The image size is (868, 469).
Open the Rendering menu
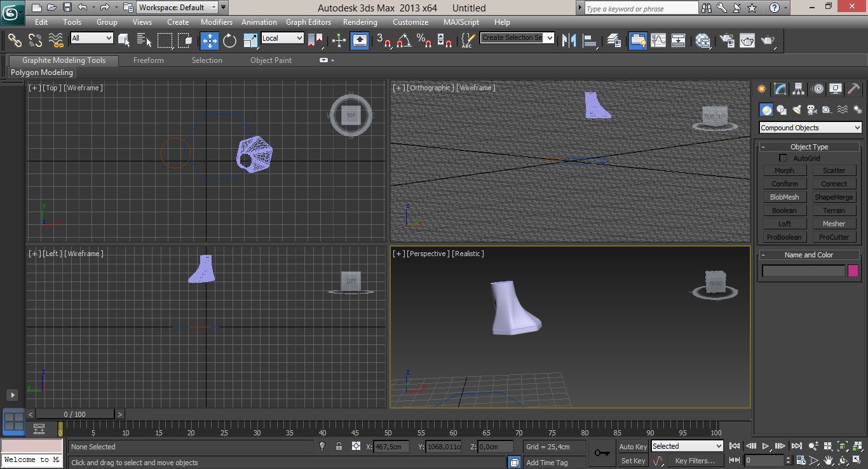pos(360,22)
